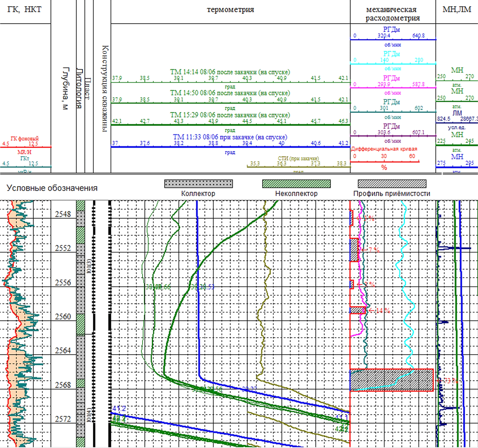Viewport: 478px width, 448px height.
Task: Select the 'ТМ 14:50 08/06 после закачки' curve label
Action: pyautogui.click(x=230, y=93)
